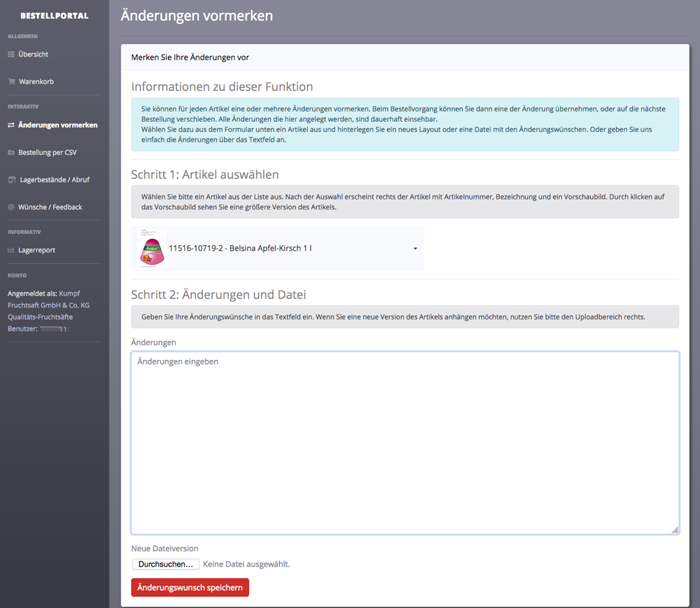Open Wünsche / Feedback page
The width and height of the screenshot is (700, 608).
point(50,207)
